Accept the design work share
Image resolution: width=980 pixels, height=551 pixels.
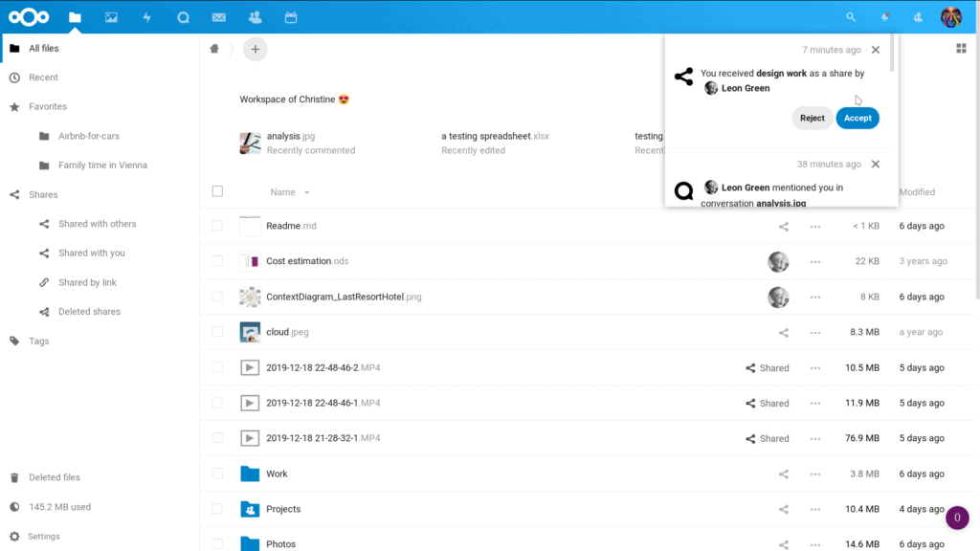857,118
